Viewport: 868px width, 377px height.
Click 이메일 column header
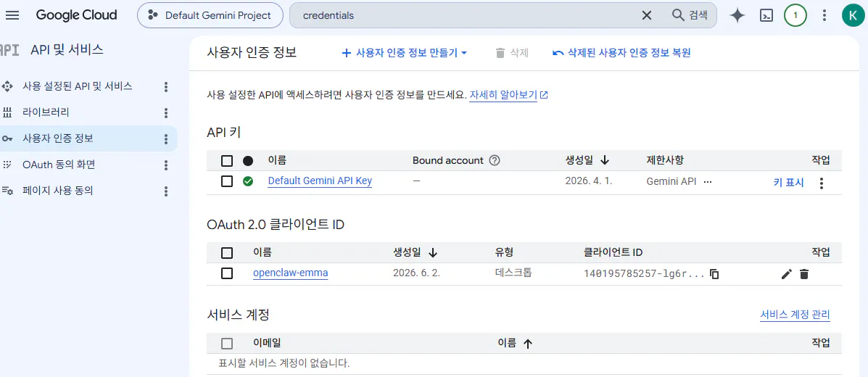point(267,343)
